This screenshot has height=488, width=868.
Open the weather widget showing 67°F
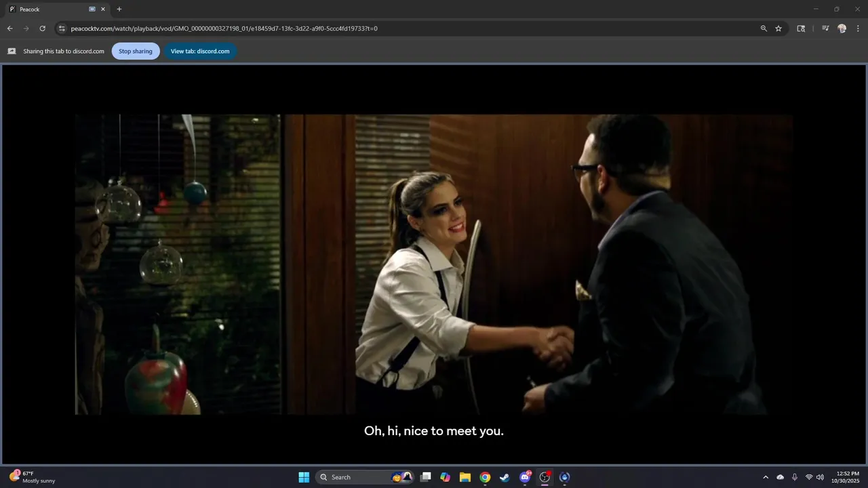pyautogui.click(x=33, y=477)
